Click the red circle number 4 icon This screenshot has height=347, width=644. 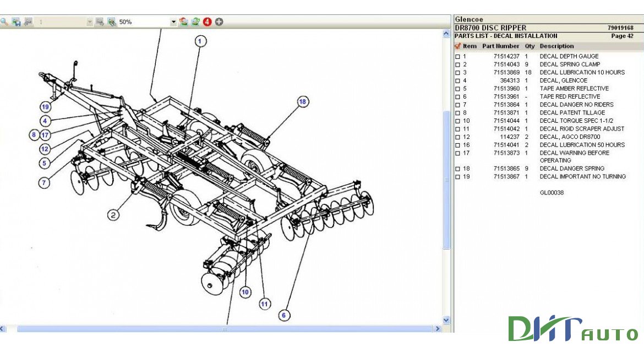[x=207, y=22]
